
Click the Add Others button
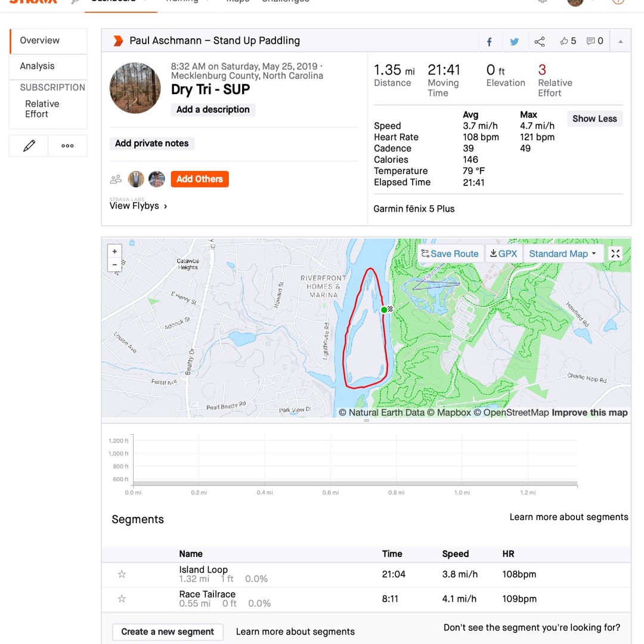click(200, 179)
